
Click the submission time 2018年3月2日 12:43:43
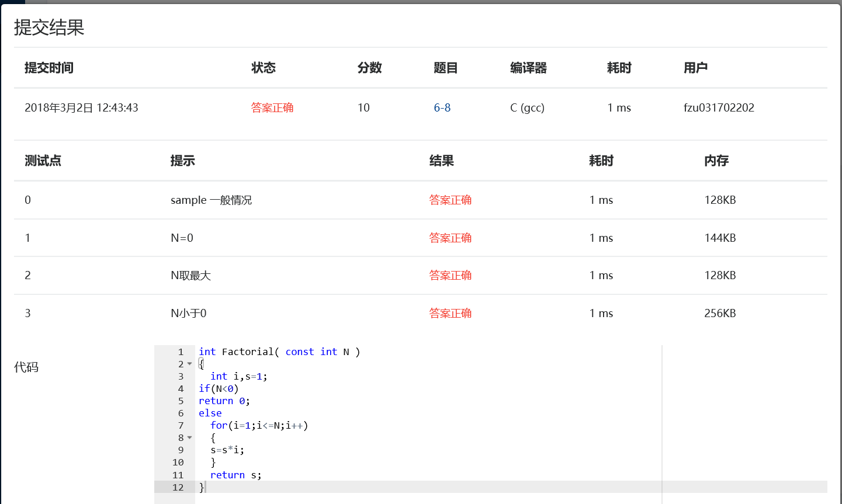[x=81, y=108]
